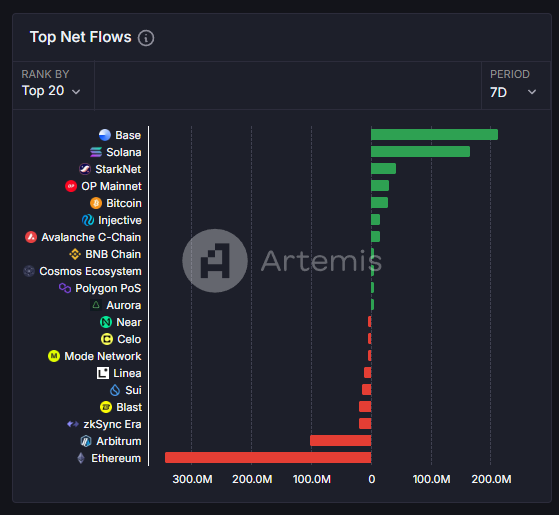Click the Polygon PoS logo icon
The width and height of the screenshot is (559, 515).
pos(65,288)
